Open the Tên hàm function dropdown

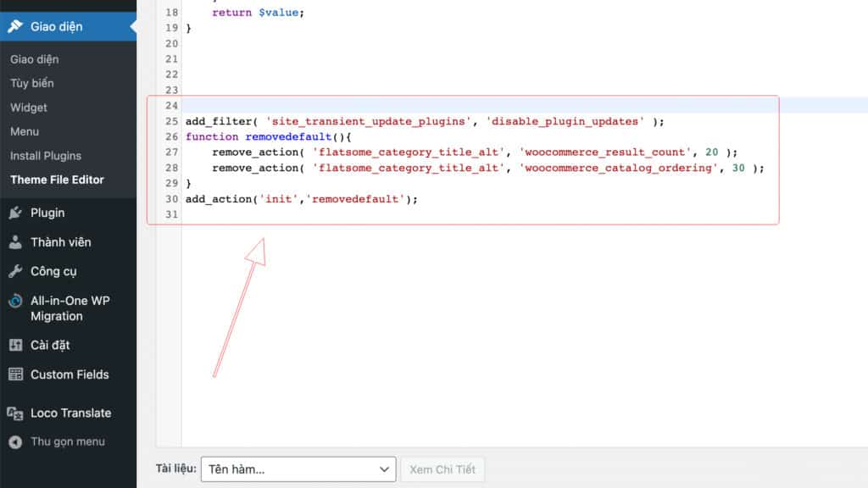pos(298,469)
